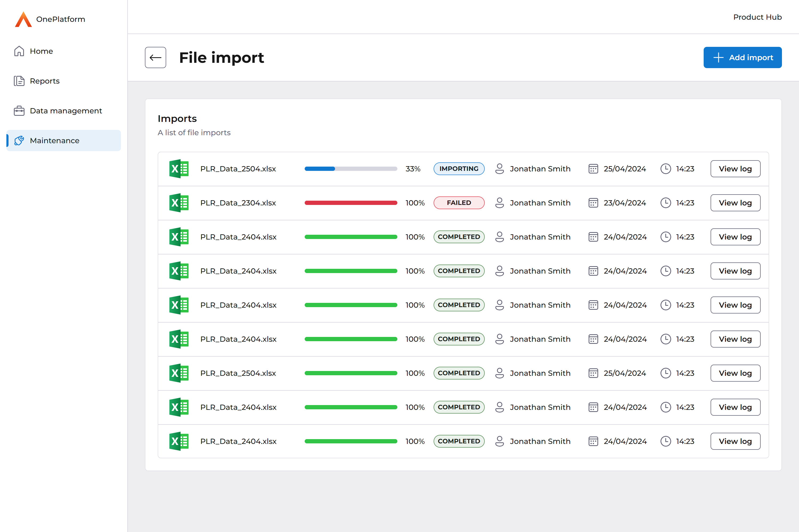Click the IMPORTING status badge
The width and height of the screenshot is (799, 532).
(459, 169)
